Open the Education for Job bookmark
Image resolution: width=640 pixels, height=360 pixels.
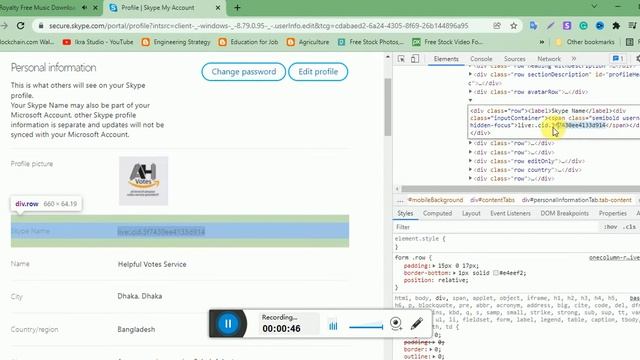click(x=248, y=42)
